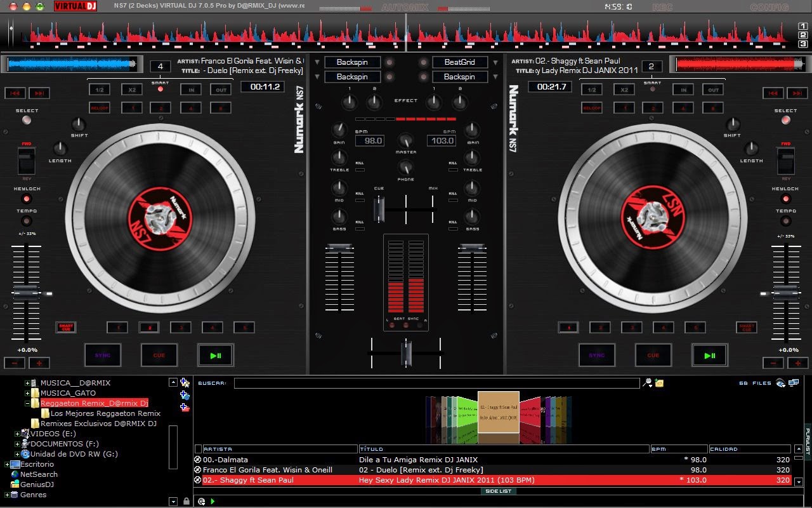
Task: Click hot cue 1 on right deck
Action: tap(568, 328)
